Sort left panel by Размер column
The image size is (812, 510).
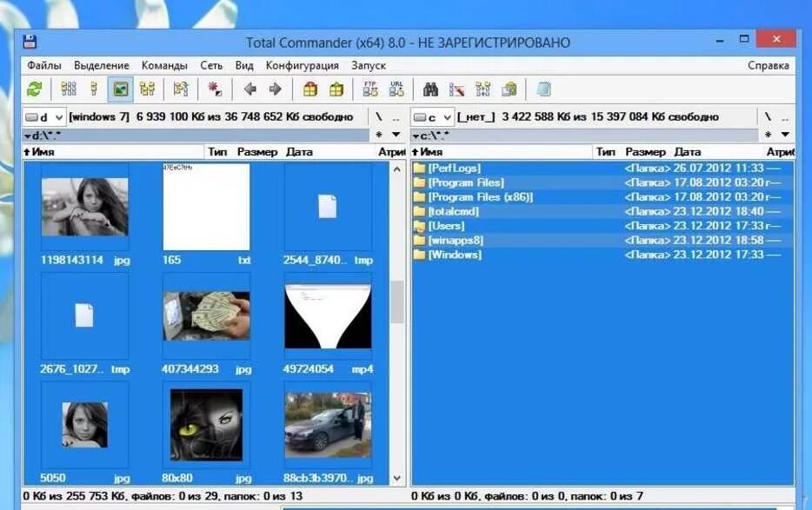pyautogui.click(x=256, y=152)
